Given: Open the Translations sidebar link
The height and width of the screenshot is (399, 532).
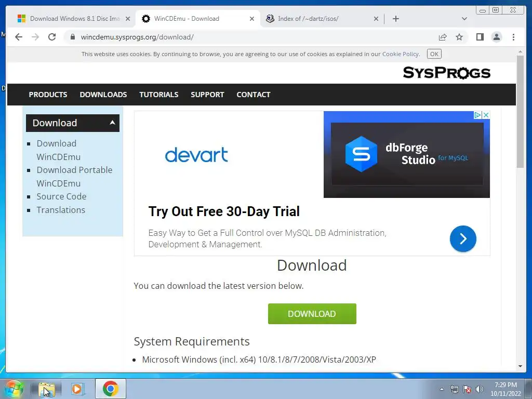Looking at the screenshot, I should point(61,210).
